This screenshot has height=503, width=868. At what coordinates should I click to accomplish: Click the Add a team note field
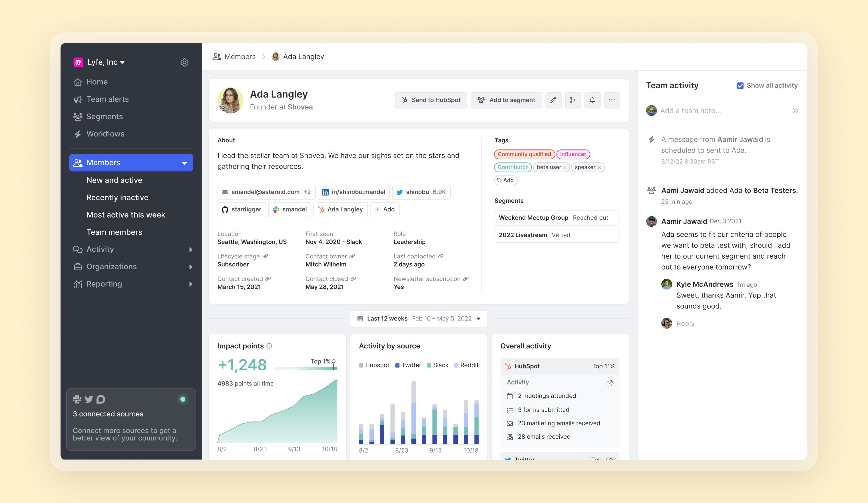pyautogui.click(x=720, y=111)
